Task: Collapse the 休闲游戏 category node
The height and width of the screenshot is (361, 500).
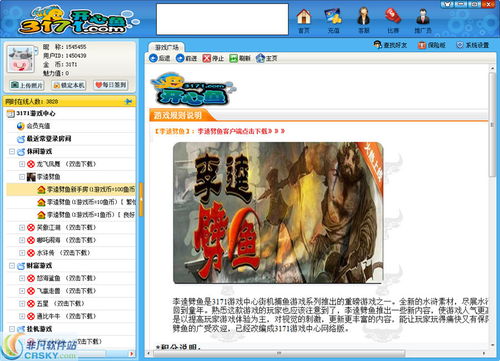Action: coord(12,152)
